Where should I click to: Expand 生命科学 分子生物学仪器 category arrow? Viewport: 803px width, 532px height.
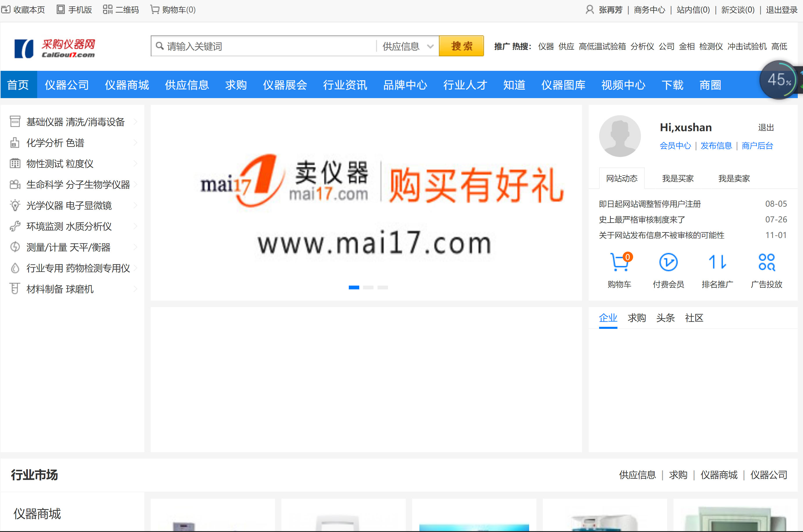click(136, 185)
